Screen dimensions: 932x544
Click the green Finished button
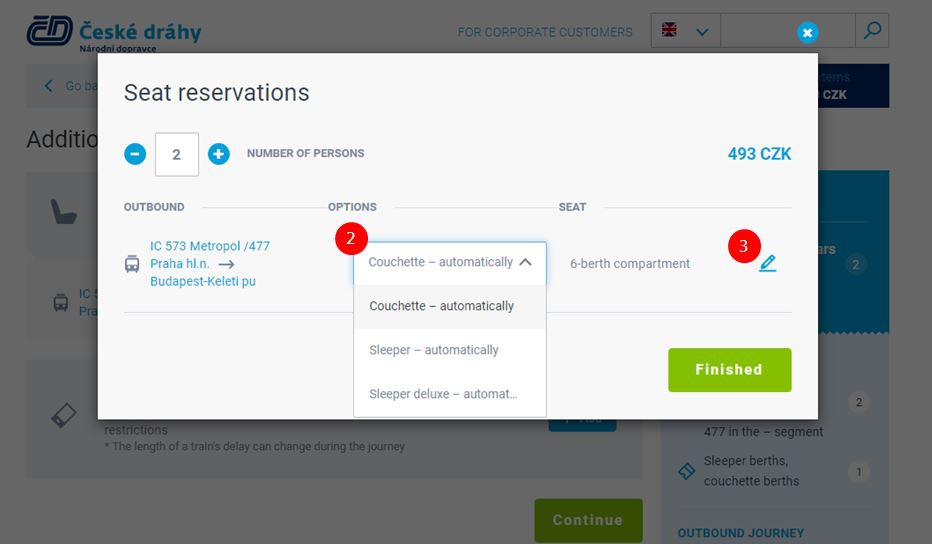(729, 370)
